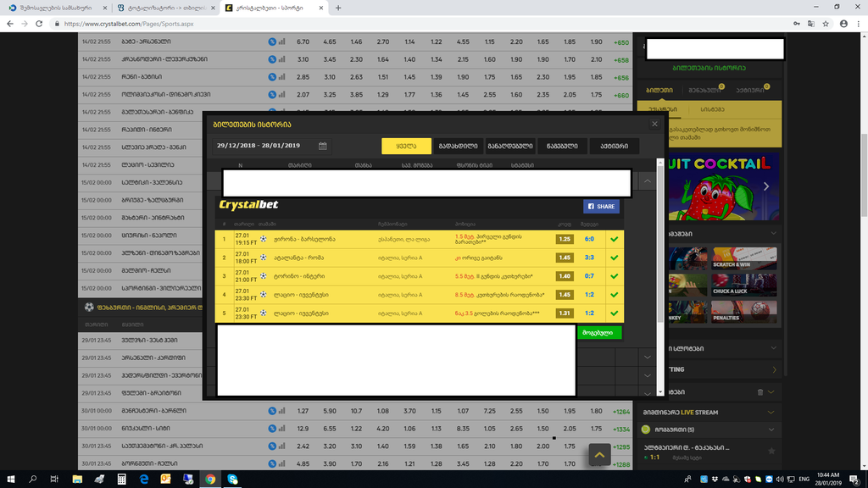Click the saved password key icon
868x488 pixels.
pos(797,24)
